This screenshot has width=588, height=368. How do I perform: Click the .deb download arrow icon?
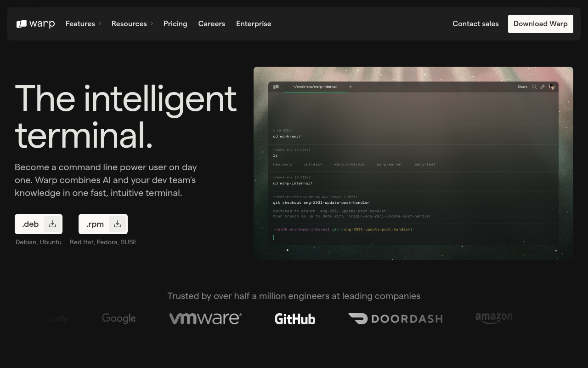pyautogui.click(x=52, y=224)
